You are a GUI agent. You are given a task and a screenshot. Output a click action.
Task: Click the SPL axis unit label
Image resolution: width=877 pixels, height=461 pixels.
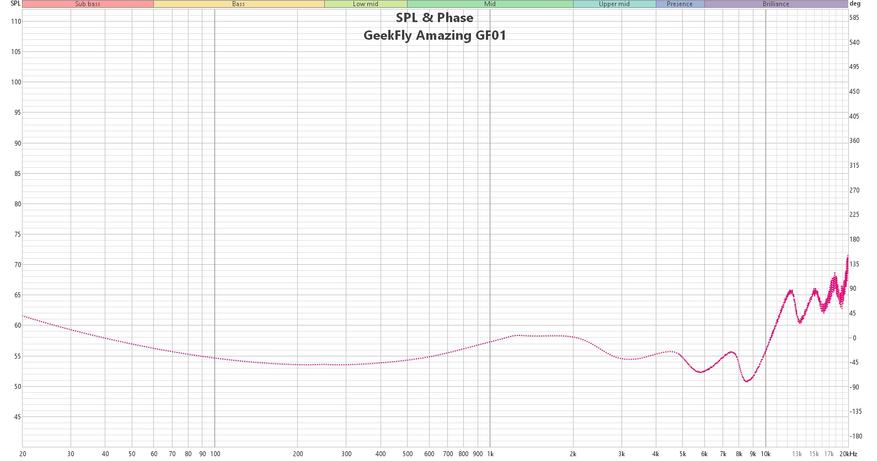pos(15,4)
